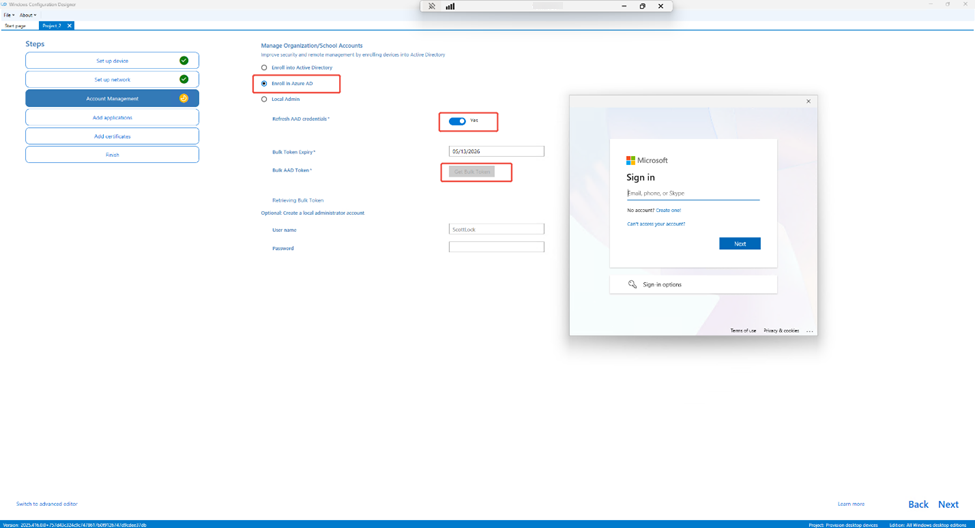Click the Refresh AAD credentials label
This screenshot has width=975, height=528.
pyautogui.click(x=300, y=119)
